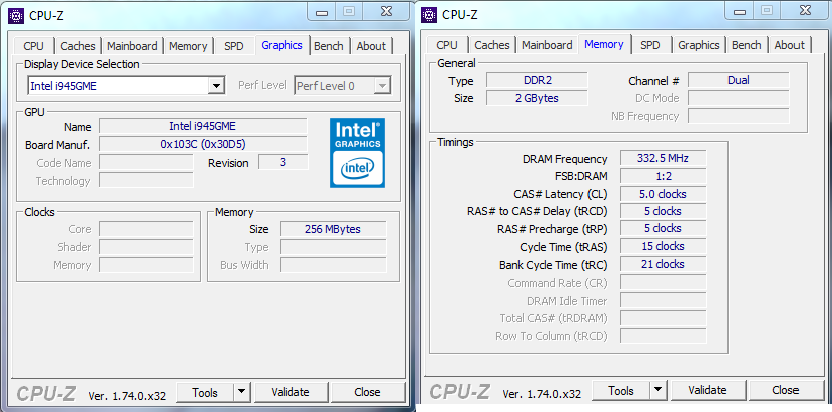Click Validate in right Memory window

point(707,391)
